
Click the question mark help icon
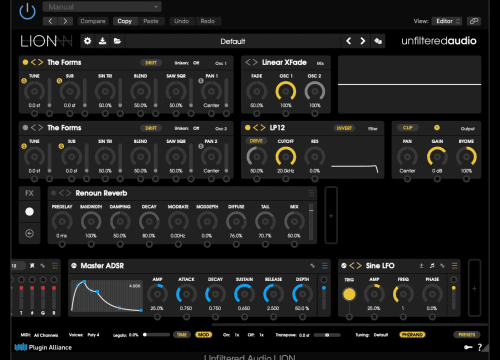(480, 347)
